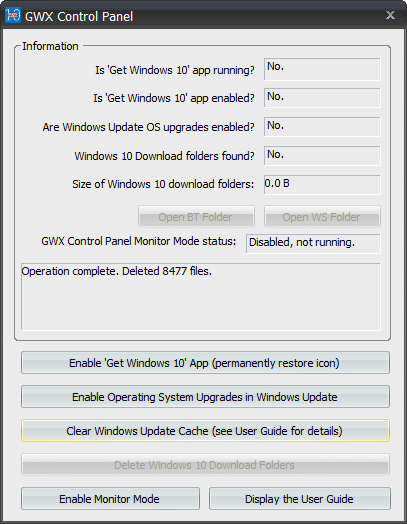This screenshot has width=407, height=524.
Task: Open WS Folder
Action: click(322, 217)
